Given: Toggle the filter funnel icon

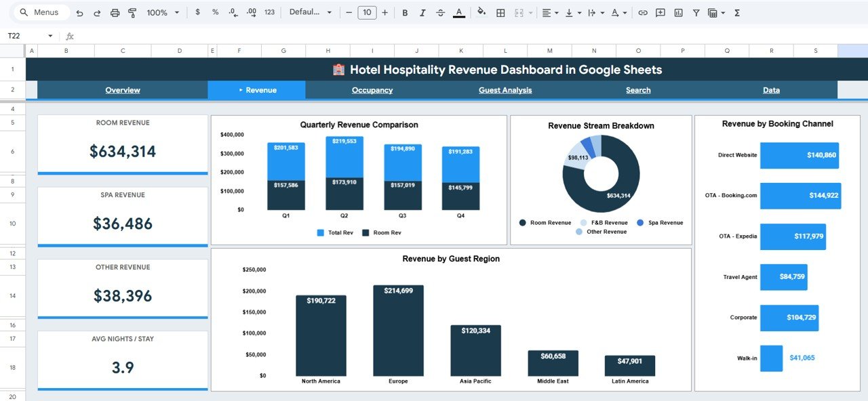Looking at the screenshot, I should 696,13.
